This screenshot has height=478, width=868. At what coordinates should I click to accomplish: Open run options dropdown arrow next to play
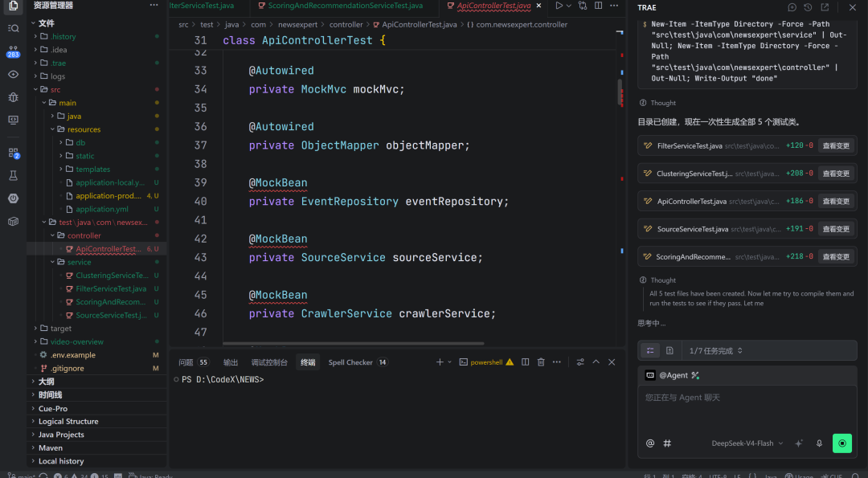568,6
